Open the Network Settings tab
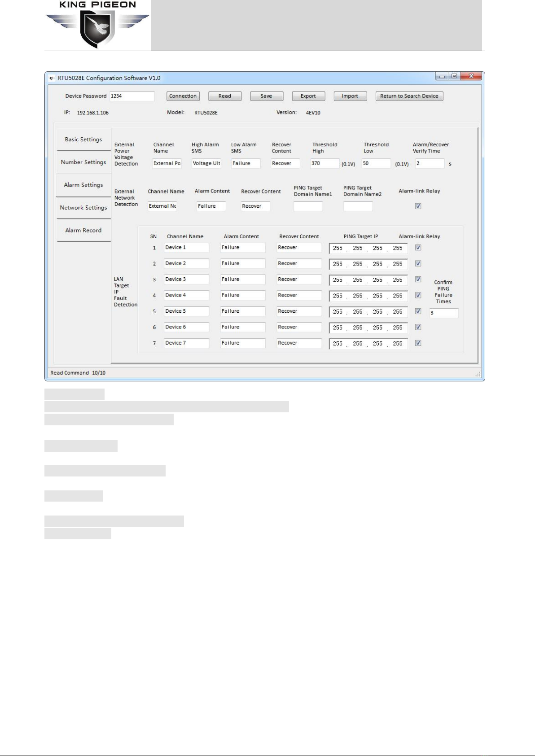This screenshot has height=756, width=535. [x=83, y=208]
